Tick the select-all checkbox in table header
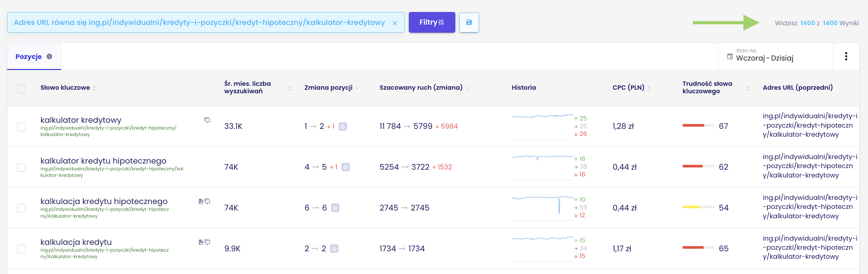The height and width of the screenshot is (274, 868). (21, 88)
